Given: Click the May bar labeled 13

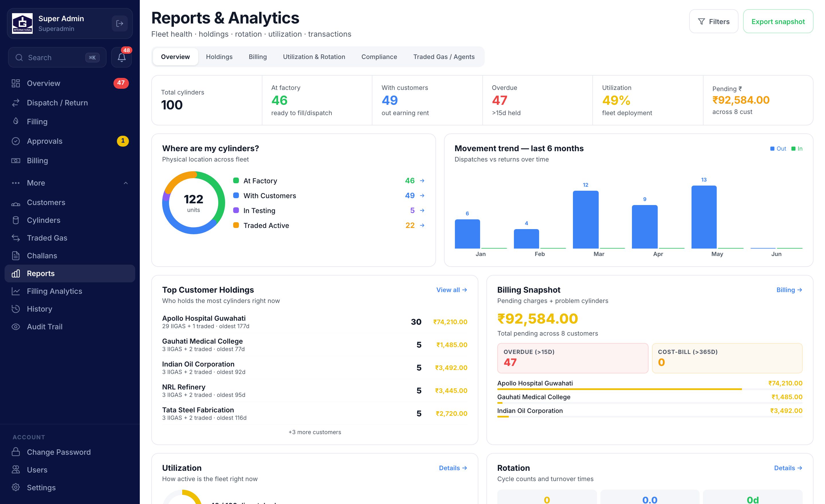Looking at the screenshot, I should click(704, 217).
